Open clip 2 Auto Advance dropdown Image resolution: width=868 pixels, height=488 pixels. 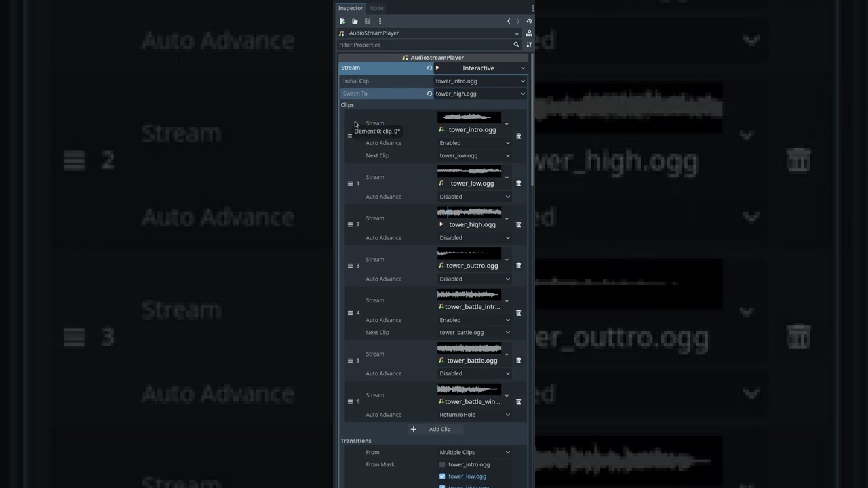point(475,238)
